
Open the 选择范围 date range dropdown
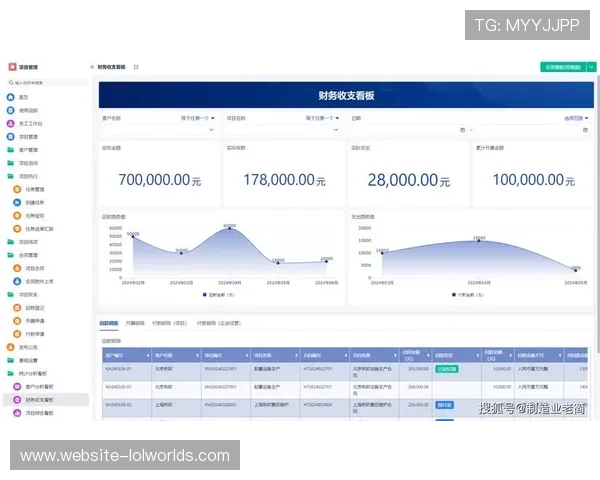(x=575, y=118)
